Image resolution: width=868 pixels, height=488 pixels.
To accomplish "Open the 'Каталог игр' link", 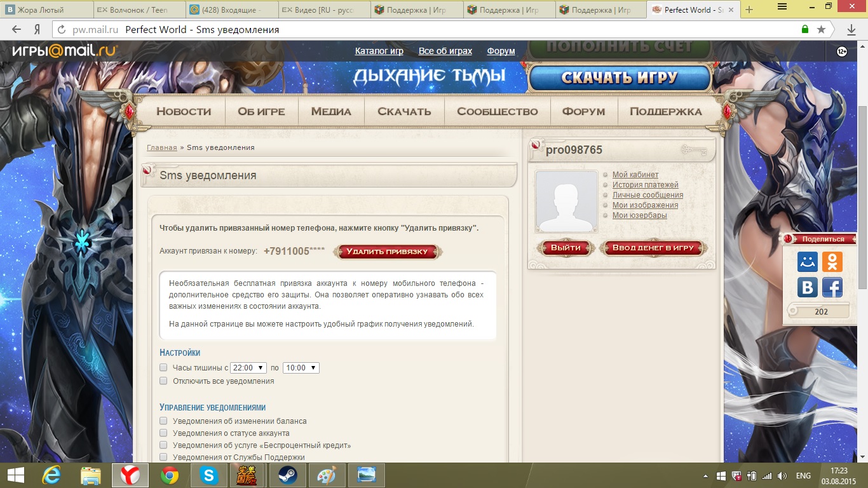I will click(x=379, y=51).
